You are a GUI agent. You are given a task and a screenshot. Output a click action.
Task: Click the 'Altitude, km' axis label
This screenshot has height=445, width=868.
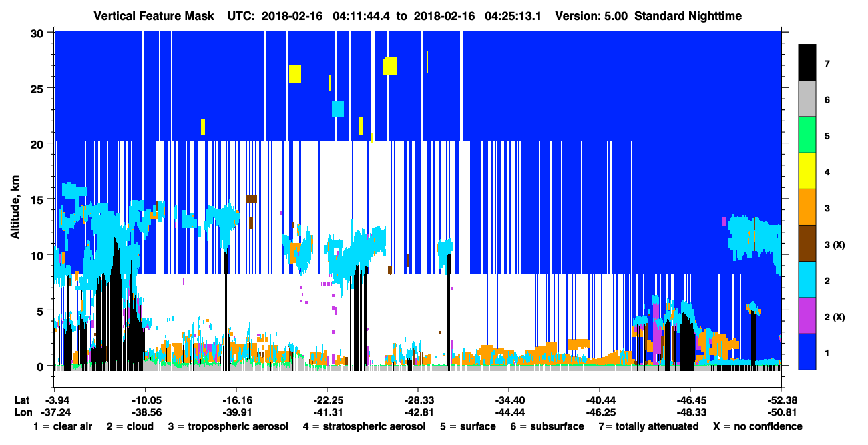15,207
